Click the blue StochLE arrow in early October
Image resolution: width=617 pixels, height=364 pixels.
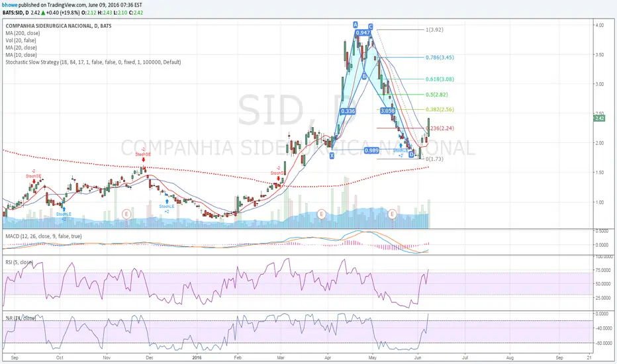[x=64, y=209]
